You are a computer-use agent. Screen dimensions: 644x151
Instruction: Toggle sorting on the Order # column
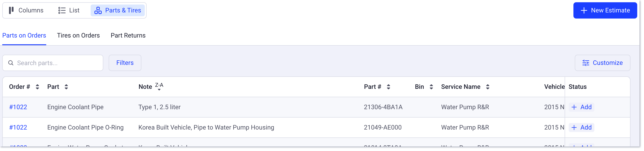click(x=37, y=87)
